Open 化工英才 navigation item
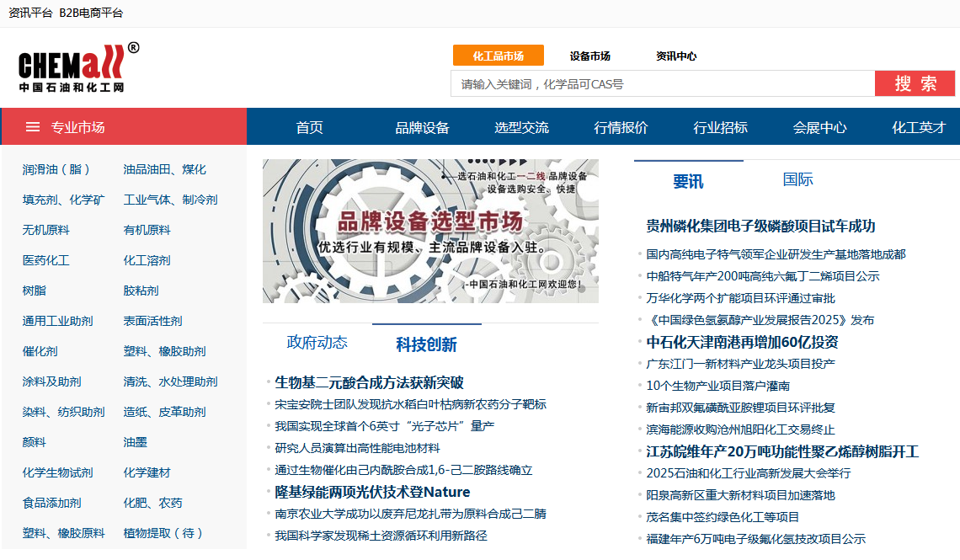Image resolution: width=960 pixels, height=560 pixels. coord(918,127)
